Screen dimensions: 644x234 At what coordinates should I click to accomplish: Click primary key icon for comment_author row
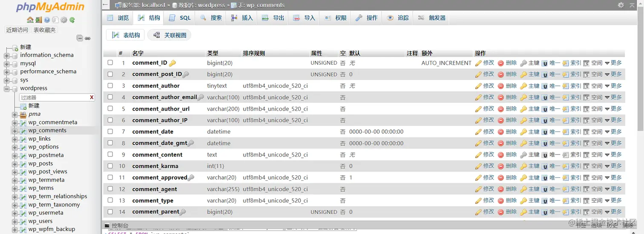click(523, 86)
